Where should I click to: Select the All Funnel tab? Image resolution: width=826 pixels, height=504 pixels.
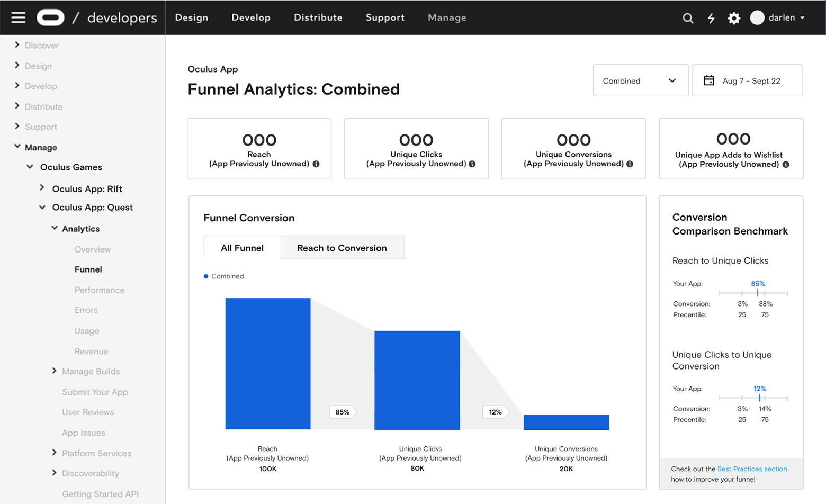(x=242, y=248)
